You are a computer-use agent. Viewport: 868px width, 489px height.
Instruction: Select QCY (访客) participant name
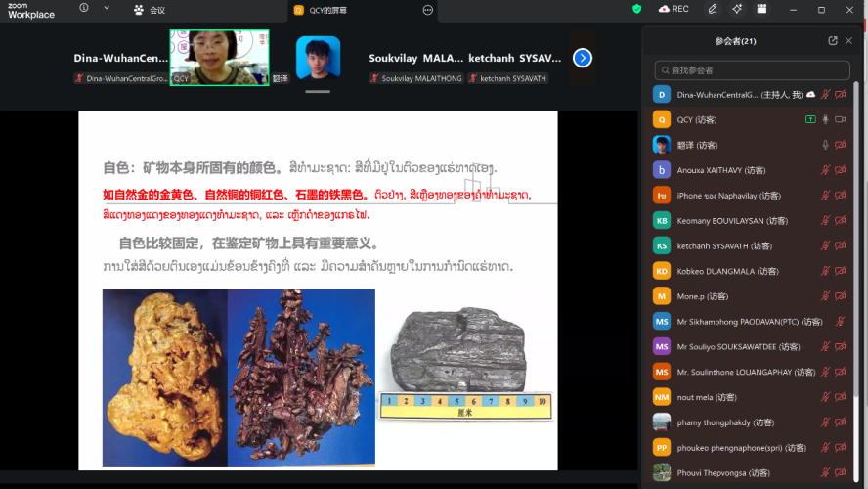pyautogui.click(x=696, y=119)
